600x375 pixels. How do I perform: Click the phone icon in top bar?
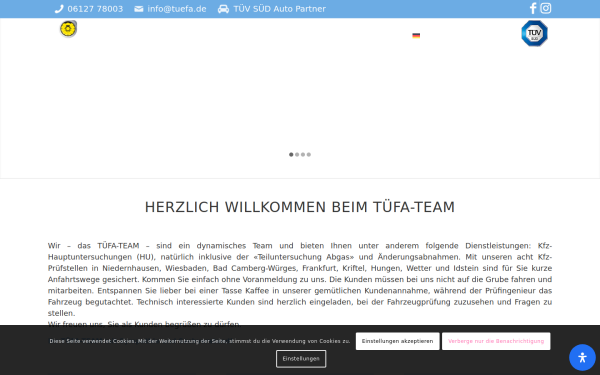pos(59,9)
